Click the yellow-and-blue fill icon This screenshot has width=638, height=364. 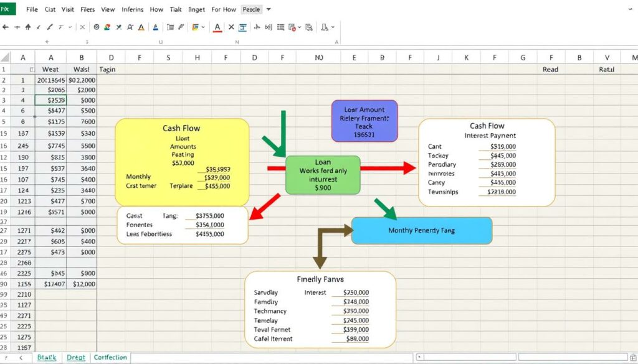coord(195,27)
